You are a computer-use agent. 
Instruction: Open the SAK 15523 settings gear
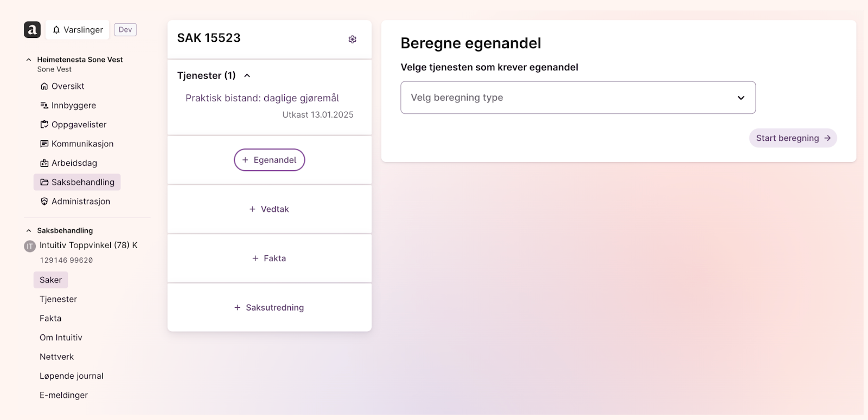point(353,39)
